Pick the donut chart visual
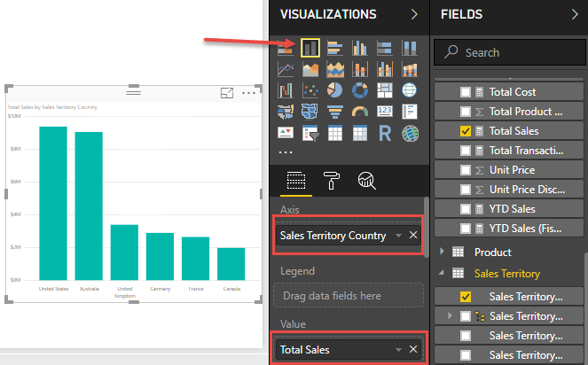Image resolution: width=588 pixels, height=365 pixels. pos(359,90)
